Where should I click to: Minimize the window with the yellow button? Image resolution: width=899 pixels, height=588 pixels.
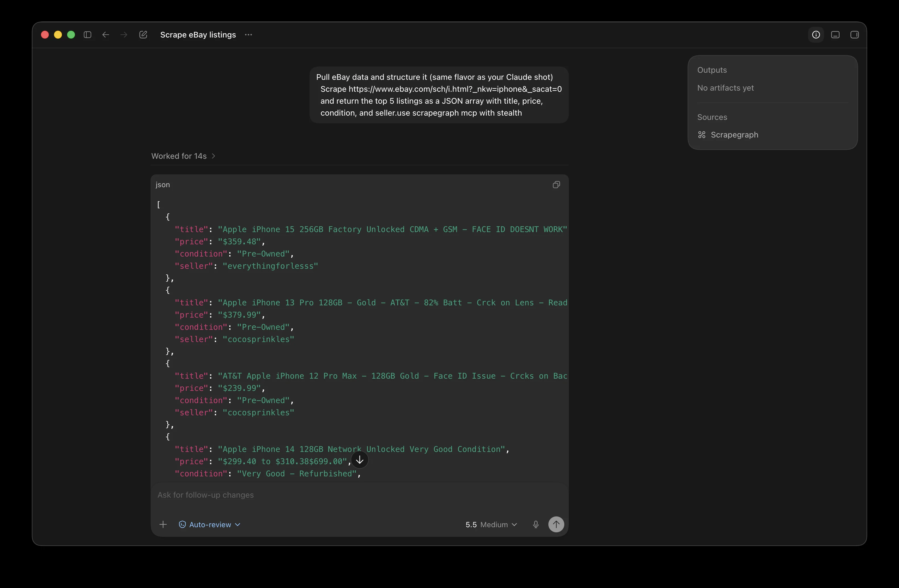[x=58, y=35]
